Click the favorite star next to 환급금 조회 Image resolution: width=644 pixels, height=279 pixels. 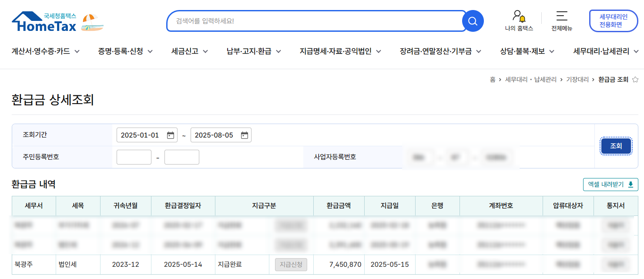pyautogui.click(x=635, y=80)
